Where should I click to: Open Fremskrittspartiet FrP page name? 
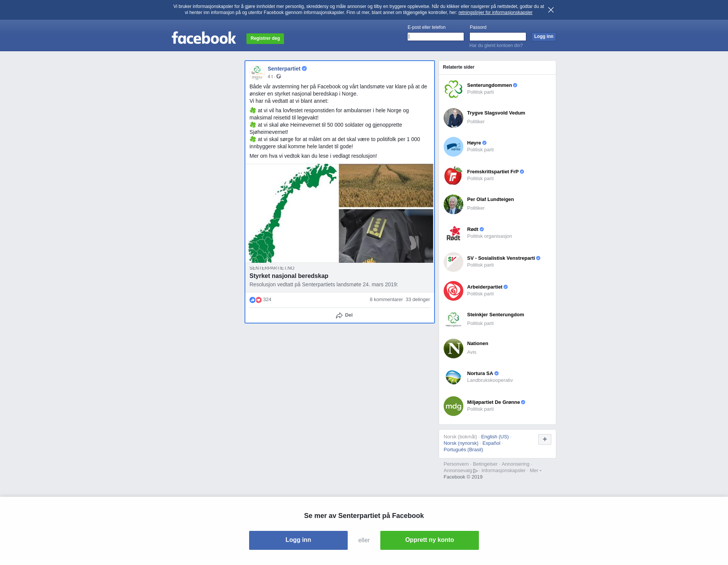pyautogui.click(x=493, y=172)
